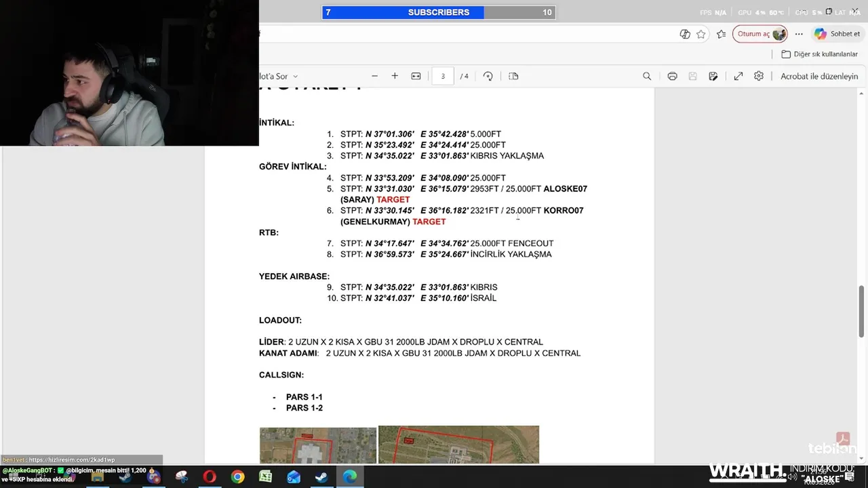Click Acrobat ile düzenleyin button

819,76
